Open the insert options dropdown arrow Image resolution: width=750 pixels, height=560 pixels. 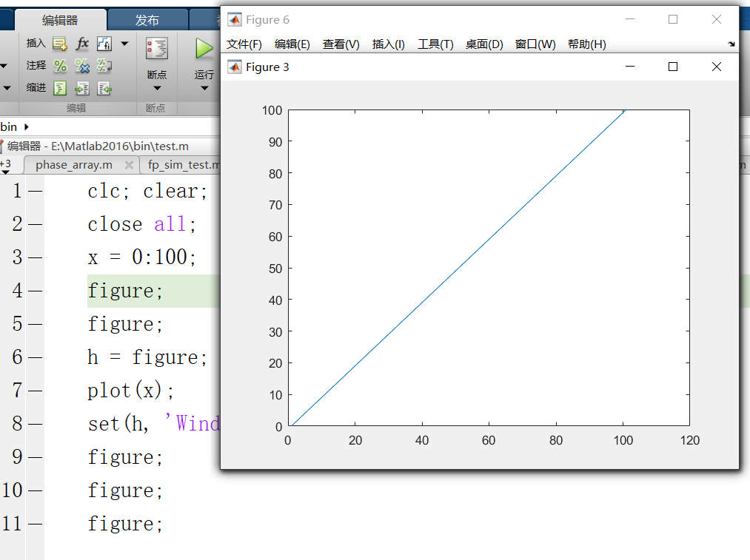pyautogui.click(x=125, y=44)
